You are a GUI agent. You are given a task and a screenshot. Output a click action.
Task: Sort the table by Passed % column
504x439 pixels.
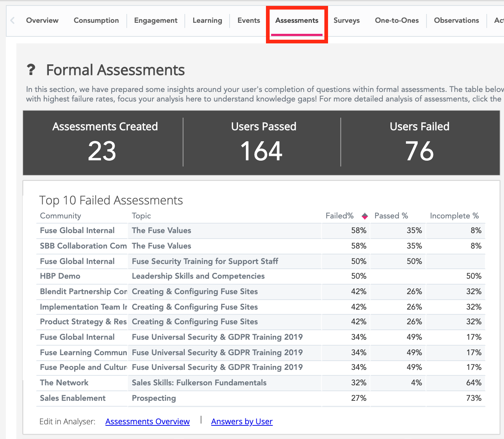point(391,216)
